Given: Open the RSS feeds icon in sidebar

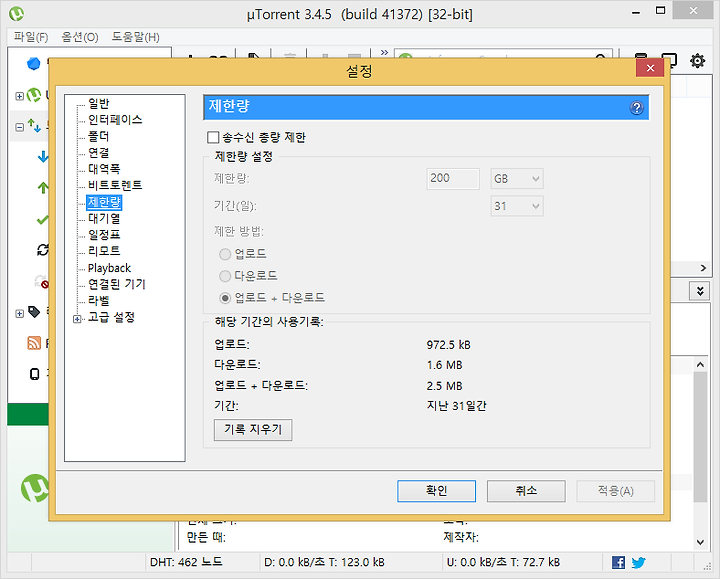Looking at the screenshot, I should click(x=34, y=343).
